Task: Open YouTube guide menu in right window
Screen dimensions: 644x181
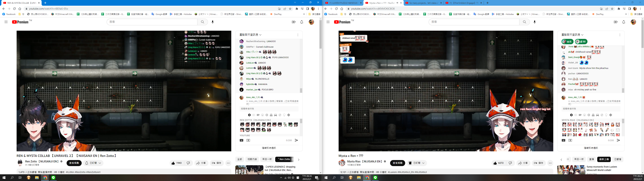Action: [328, 22]
